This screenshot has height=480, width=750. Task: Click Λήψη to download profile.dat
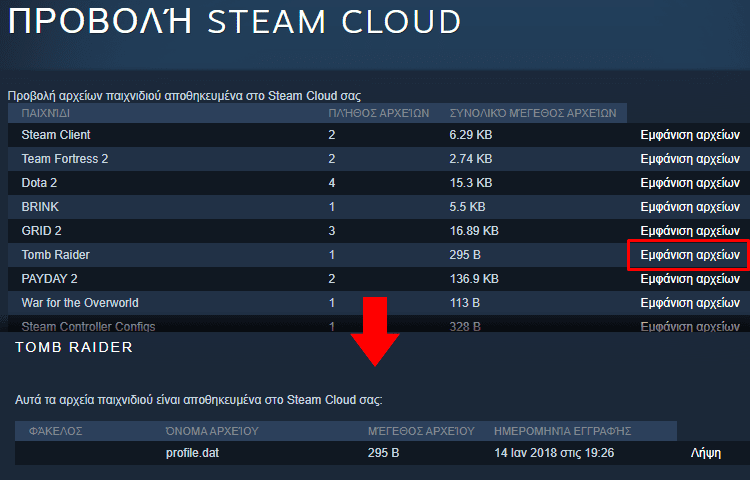706,453
